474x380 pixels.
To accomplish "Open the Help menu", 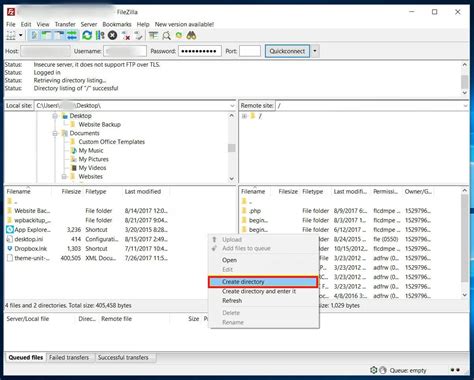I will [x=143, y=24].
